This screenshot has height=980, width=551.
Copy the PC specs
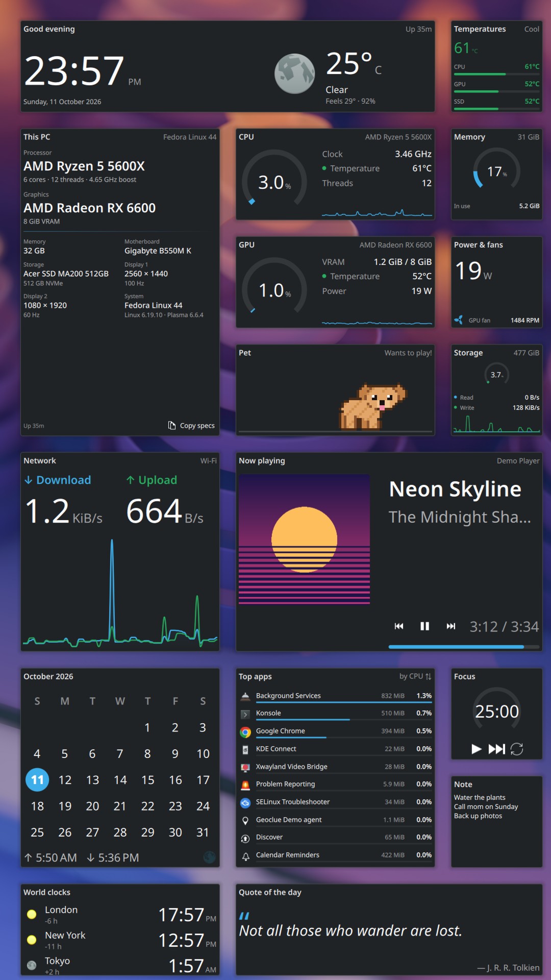191,426
